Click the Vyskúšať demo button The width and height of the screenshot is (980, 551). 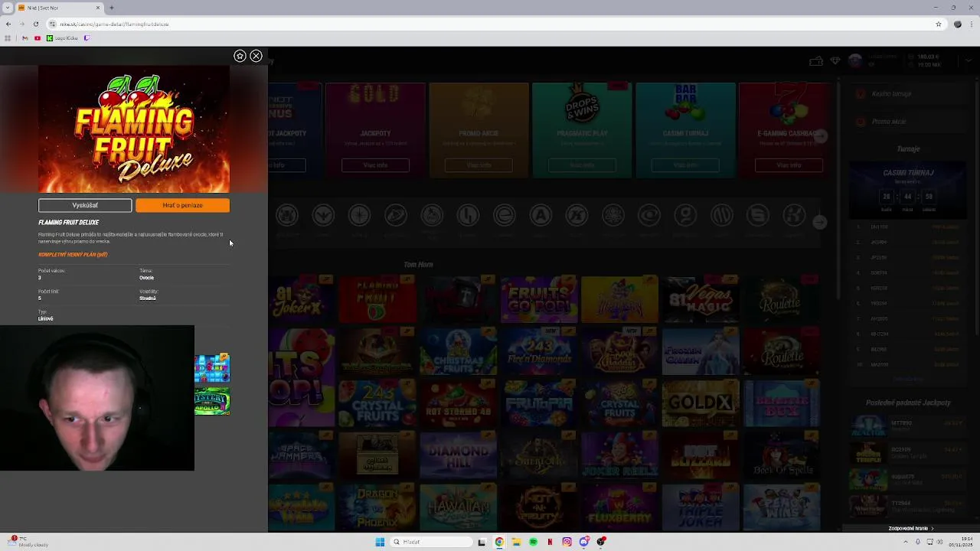[x=85, y=205]
